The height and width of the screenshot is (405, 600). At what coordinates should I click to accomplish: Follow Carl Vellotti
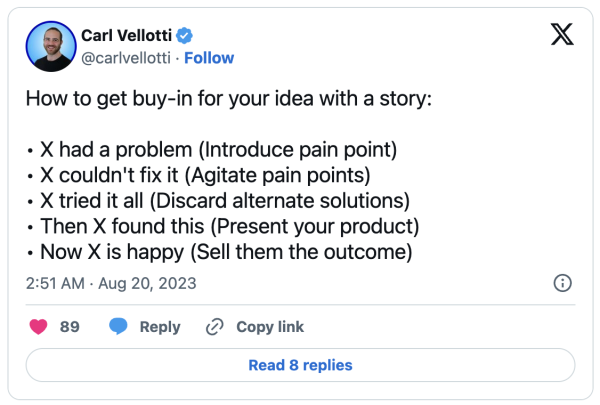[209, 58]
